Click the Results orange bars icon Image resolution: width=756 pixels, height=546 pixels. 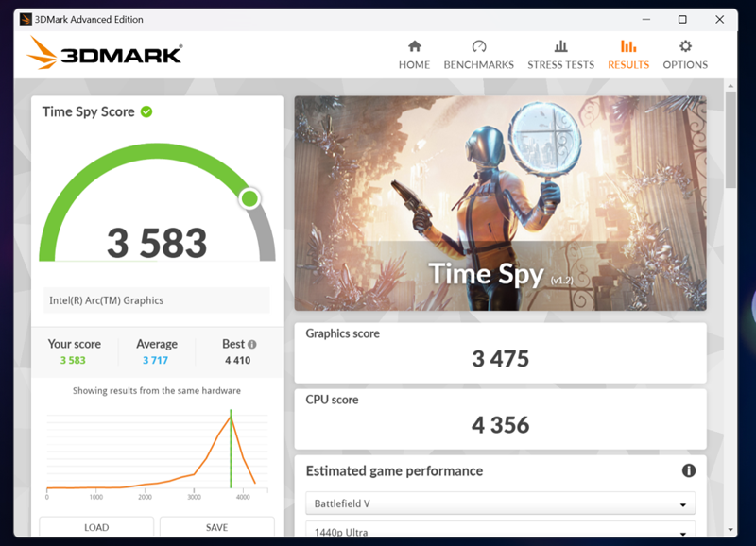[628, 46]
